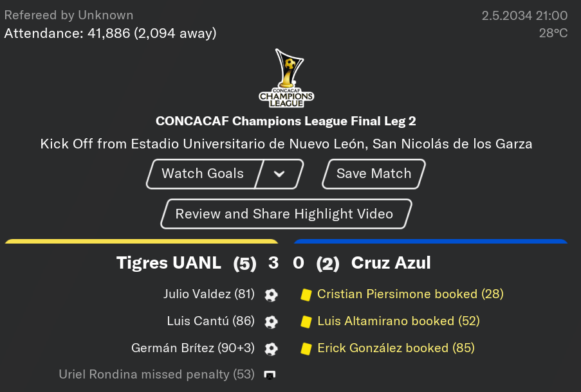Select the Julio Valdez (81) goal entry

click(209, 294)
